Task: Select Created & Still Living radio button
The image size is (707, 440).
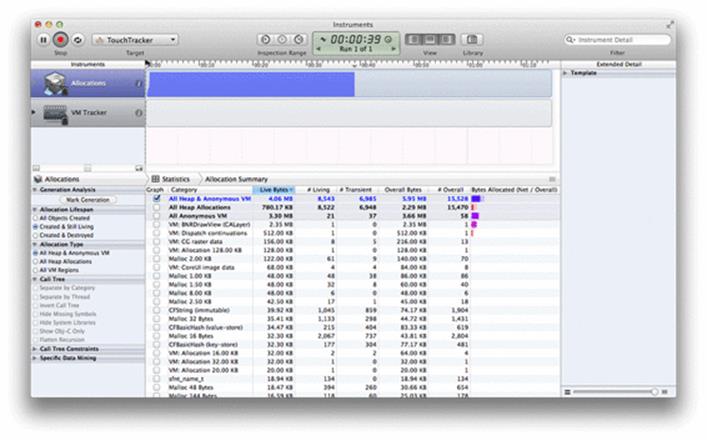Action: [35, 227]
